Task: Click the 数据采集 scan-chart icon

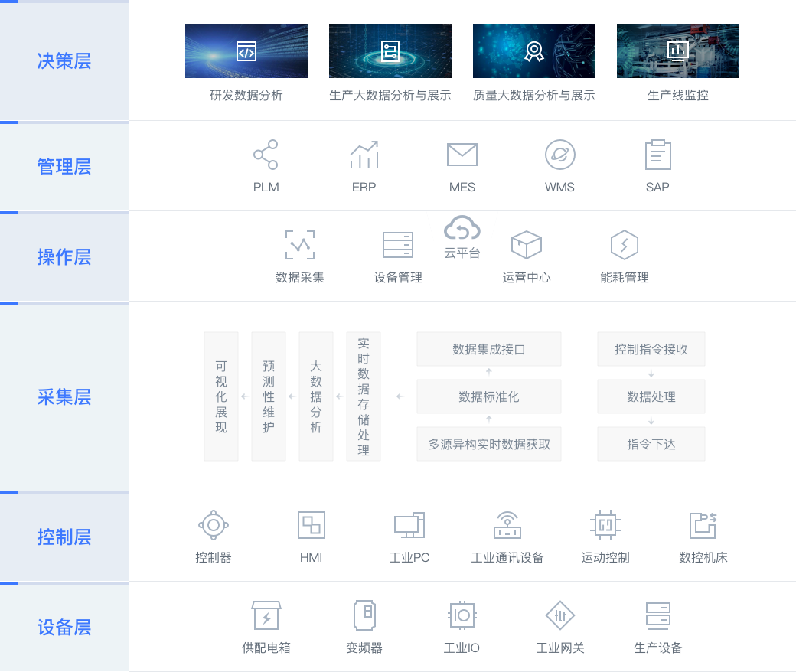Action: pos(299,245)
